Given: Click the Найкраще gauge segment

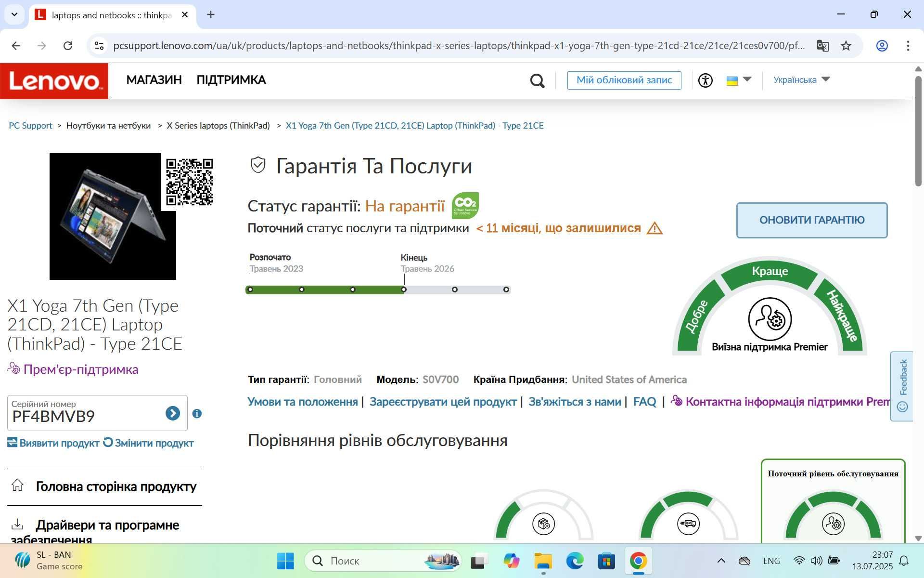Looking at the screenshot, I should 842,316.
